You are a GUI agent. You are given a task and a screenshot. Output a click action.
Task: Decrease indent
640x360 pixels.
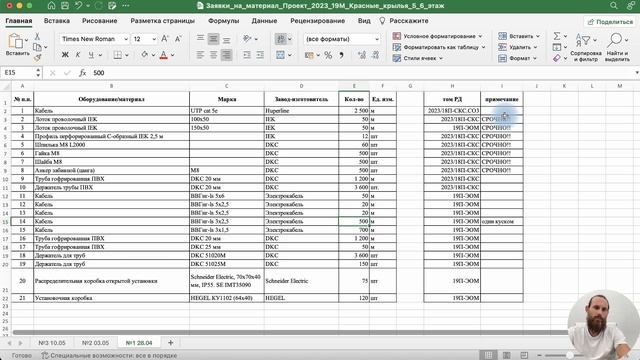(247, 55)
